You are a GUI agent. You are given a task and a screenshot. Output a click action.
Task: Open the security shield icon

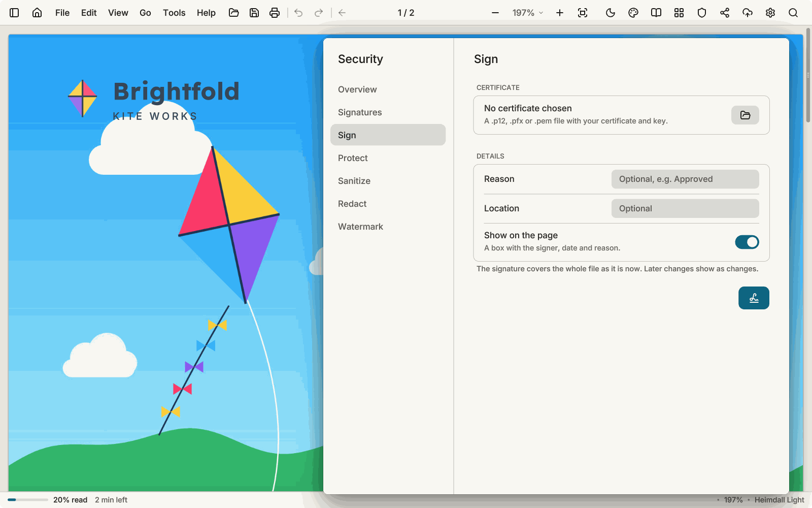702,13
